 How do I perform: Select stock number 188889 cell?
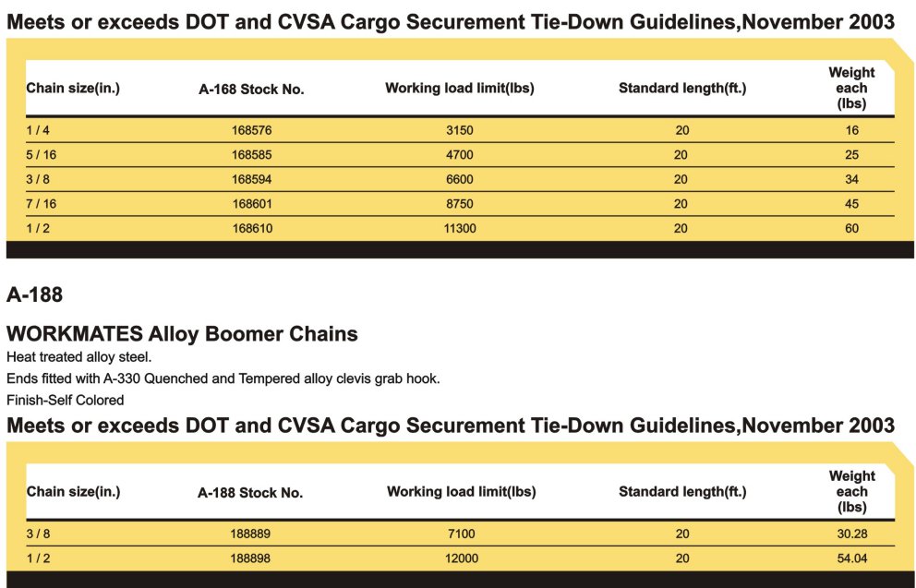250,534
